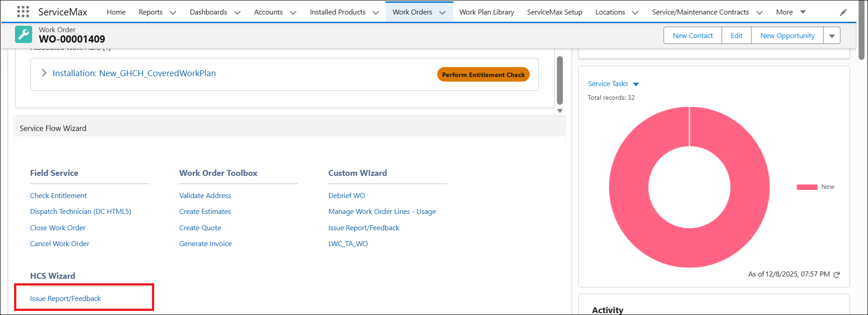
Task: Open the Service/Maintenance Contracts tab
Action: click(700, 12)
